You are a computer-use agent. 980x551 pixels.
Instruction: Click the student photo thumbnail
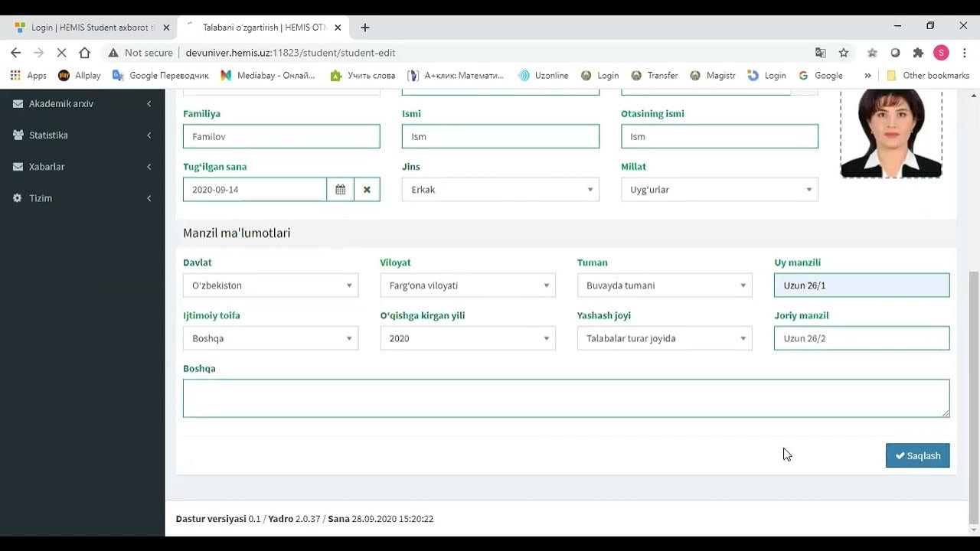[x=891, y=134]
